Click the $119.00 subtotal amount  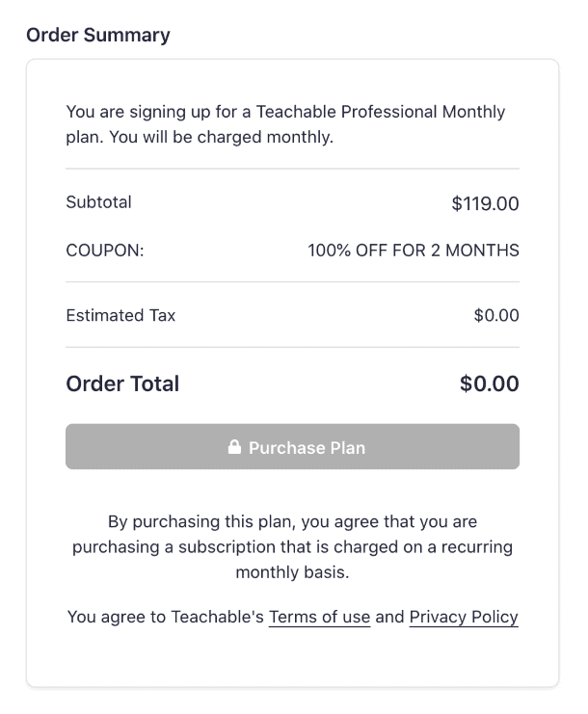pyautogui.click(x=485, y=203)
